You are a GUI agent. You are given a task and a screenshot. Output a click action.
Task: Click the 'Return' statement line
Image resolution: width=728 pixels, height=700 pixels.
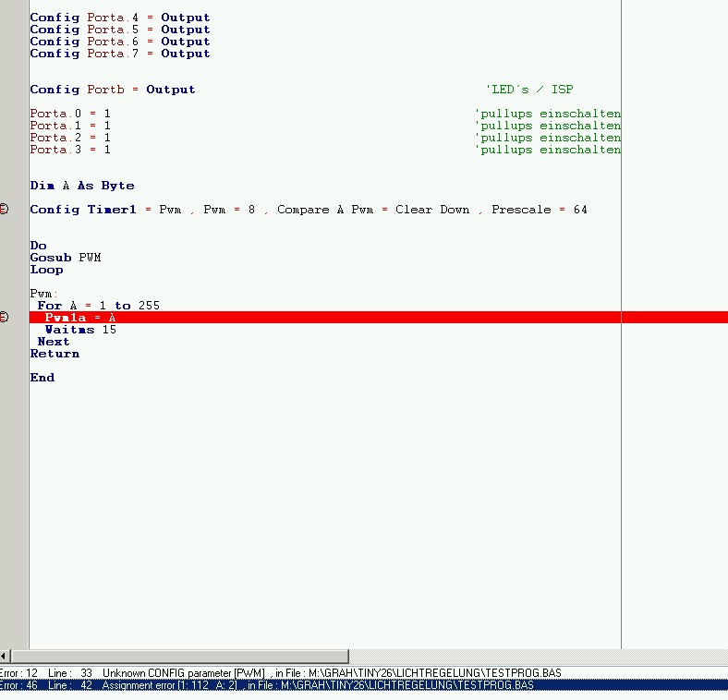click(55, 355)
